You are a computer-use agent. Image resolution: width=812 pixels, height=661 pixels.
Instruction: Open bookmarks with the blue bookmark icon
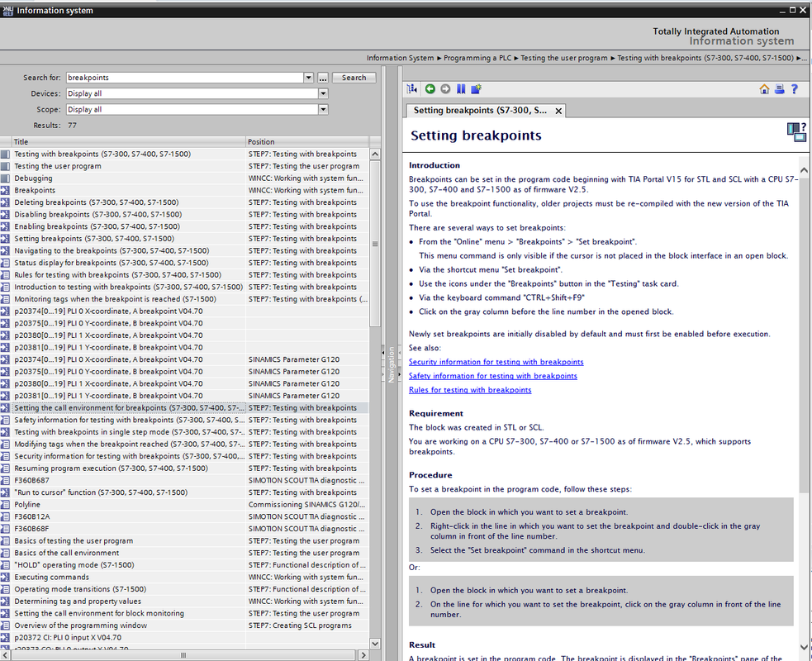(x=461, y=89)
